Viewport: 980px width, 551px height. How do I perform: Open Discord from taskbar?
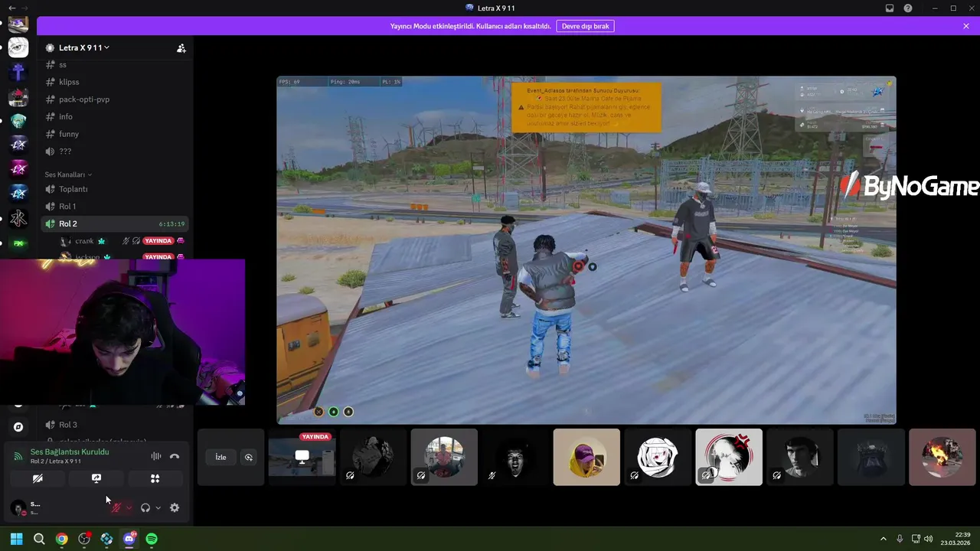pyautogui.click(x=129, y=539)
